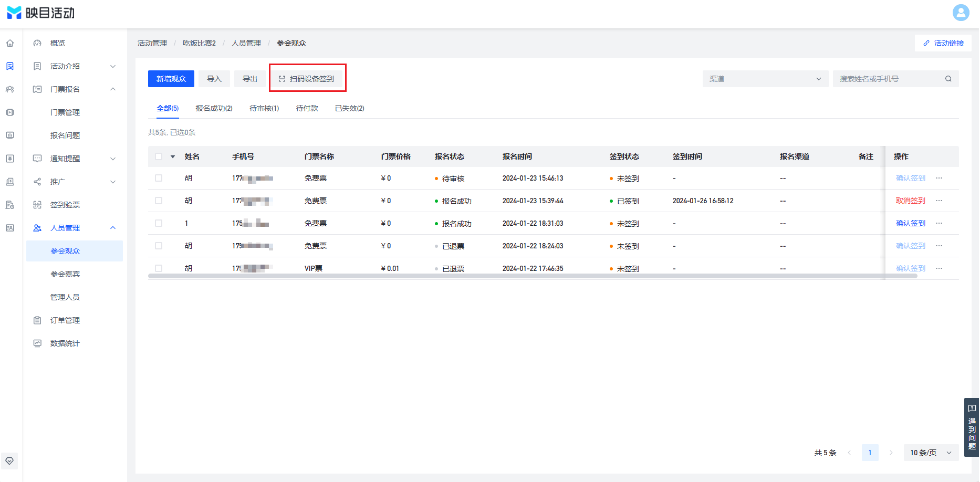Viewport: 980px width, 482px height.
Task: Click the diamond icon at bottom of rail
Action: pyautogui.click(x=9, y=461)
